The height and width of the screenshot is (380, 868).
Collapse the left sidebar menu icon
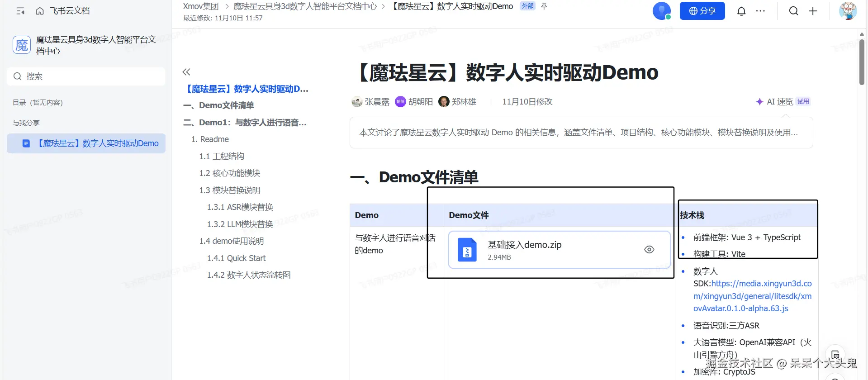coord(20,11)
